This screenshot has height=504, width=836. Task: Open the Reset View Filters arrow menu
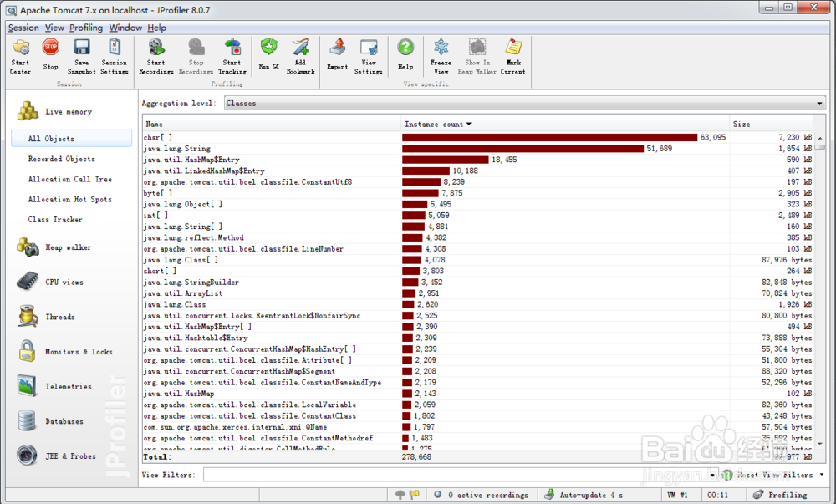[x=822, y=475]
